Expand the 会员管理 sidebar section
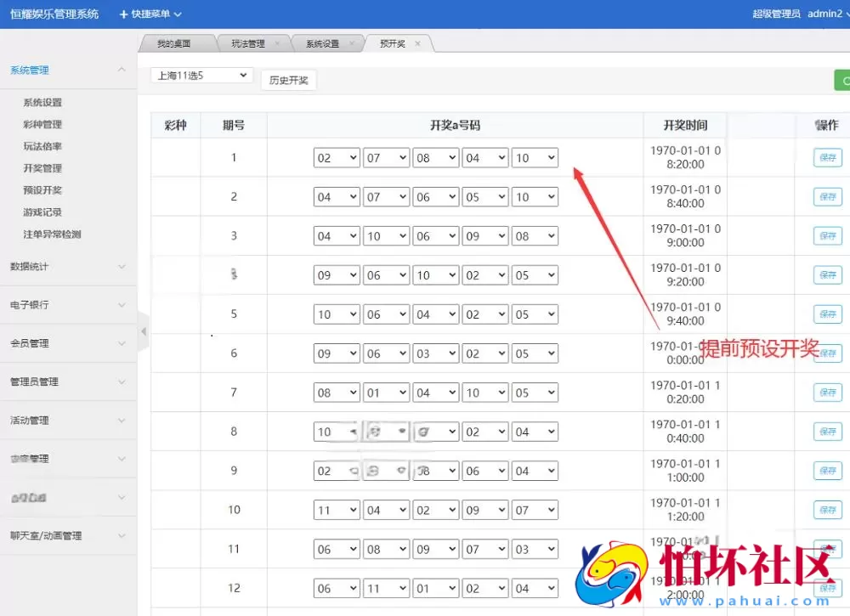This screenshot has width=850, height=616. tap(30, 342)
